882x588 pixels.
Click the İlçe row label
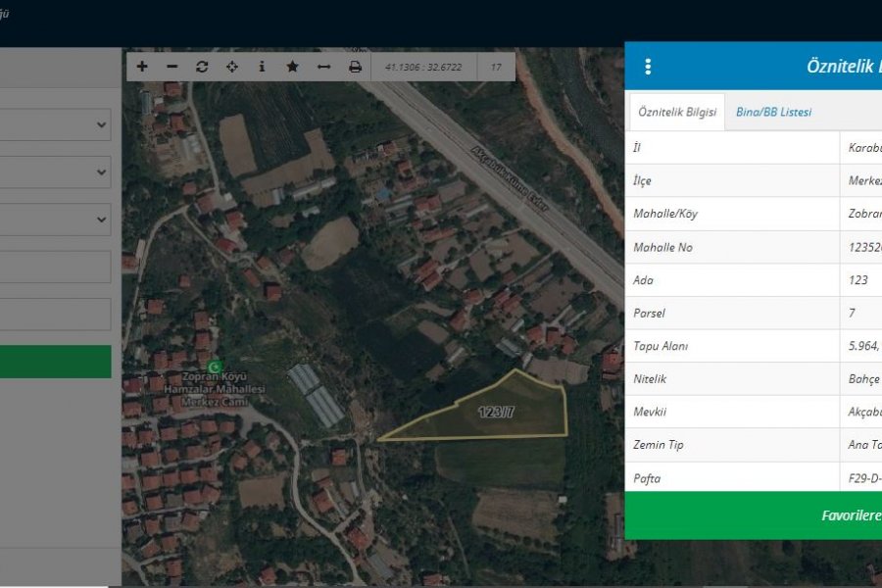642,180
